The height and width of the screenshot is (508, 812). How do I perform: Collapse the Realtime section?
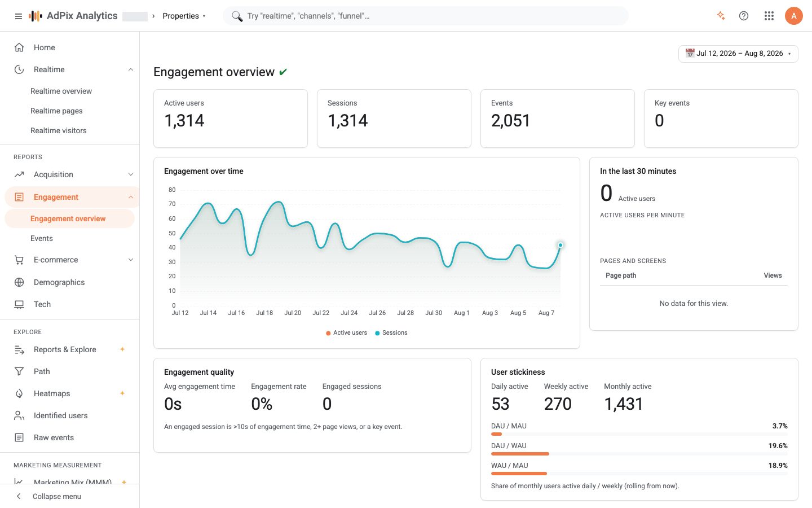click(131, 69)
